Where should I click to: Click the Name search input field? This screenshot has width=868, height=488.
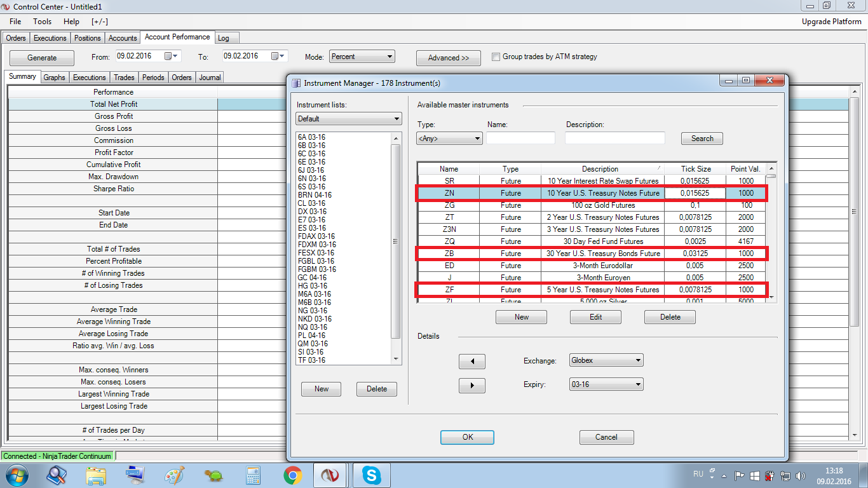(x=520, y=138)
